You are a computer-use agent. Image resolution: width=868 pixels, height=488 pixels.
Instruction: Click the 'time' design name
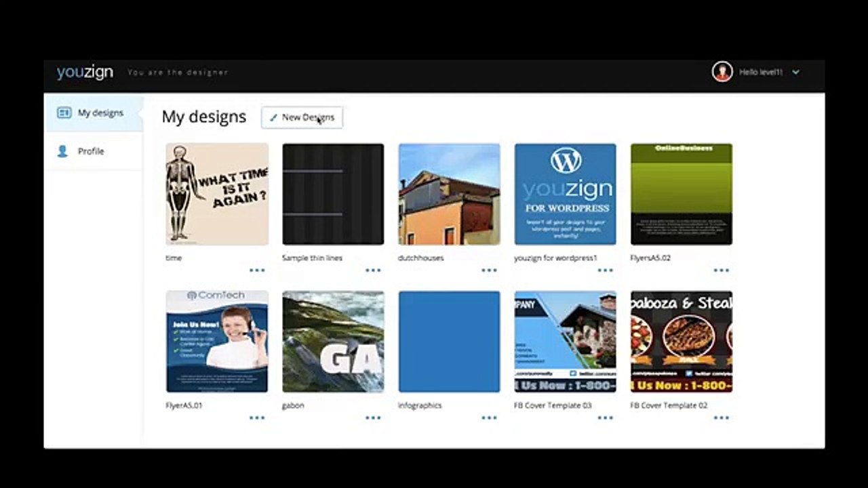[x=174, y=258]
